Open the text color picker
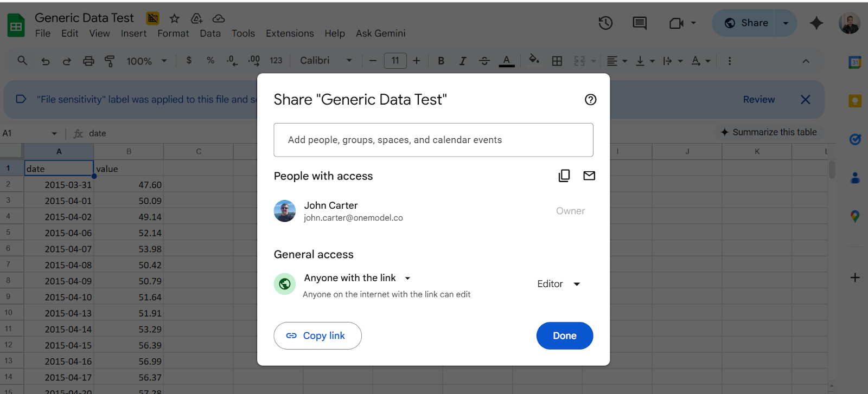Viewport: 868px width, 394px height. [506, 61]
